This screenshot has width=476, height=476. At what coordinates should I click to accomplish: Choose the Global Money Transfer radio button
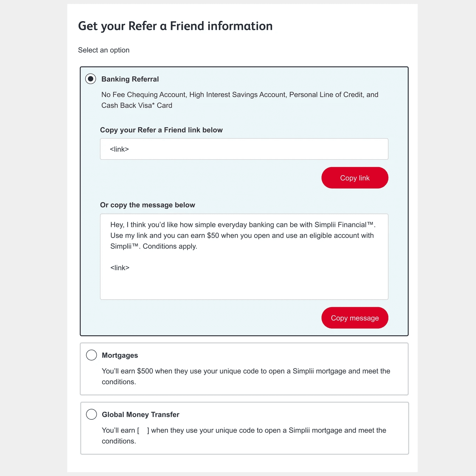92,414
